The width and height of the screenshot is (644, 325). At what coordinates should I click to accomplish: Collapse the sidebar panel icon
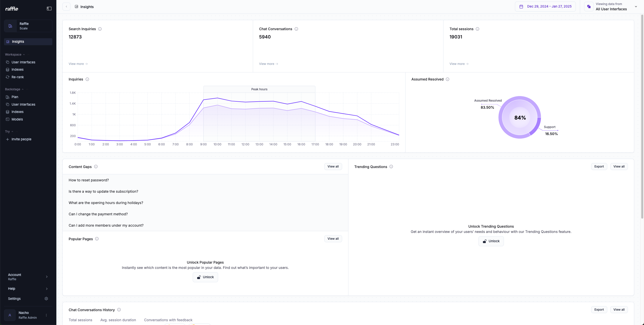49,9
